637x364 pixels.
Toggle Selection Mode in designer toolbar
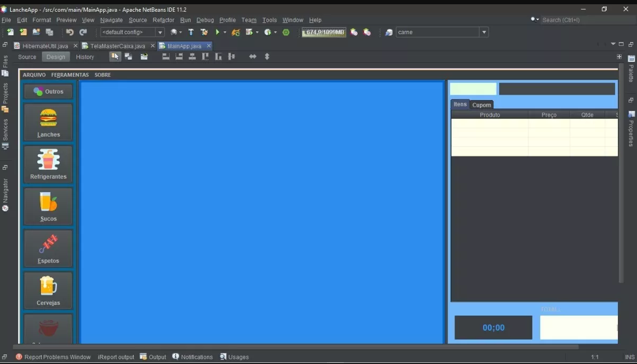pos(115,57)
